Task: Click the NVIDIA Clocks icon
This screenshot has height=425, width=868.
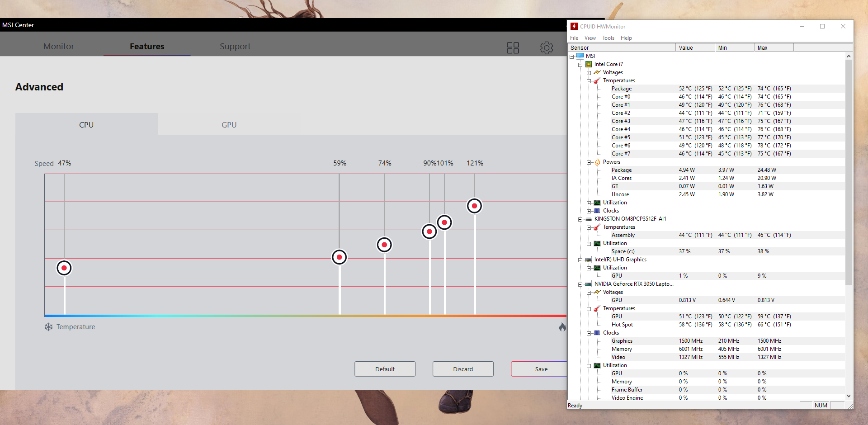Action: 597,333
